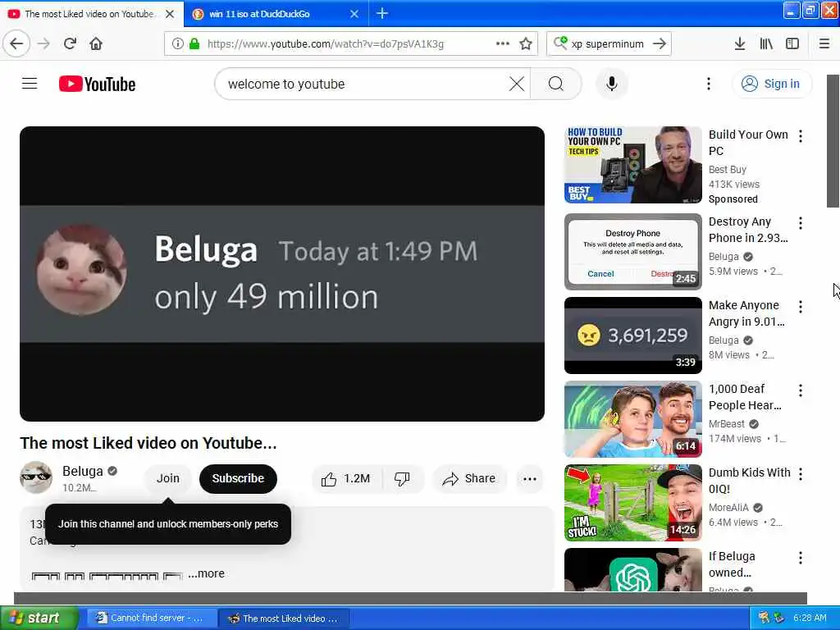The height and width of the screenshot is (630, 840).
Task: Open the browser home page icon
Action: click(96, 43)
